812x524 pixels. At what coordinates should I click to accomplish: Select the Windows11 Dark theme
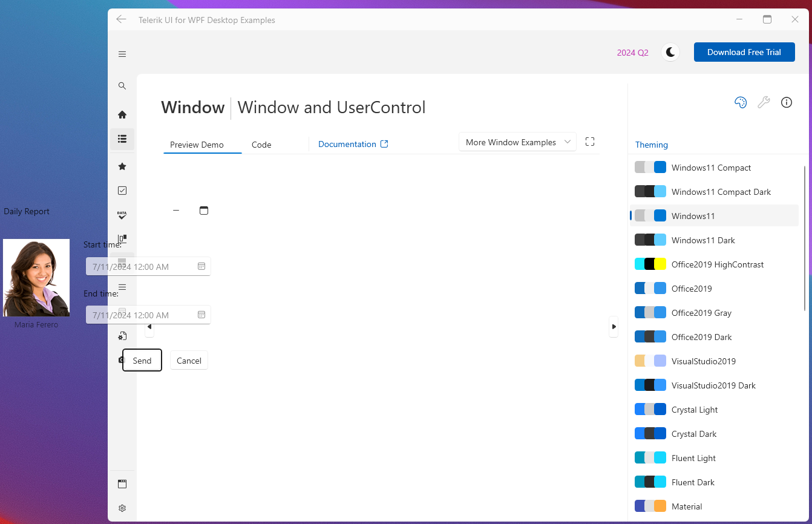[703, 240]
